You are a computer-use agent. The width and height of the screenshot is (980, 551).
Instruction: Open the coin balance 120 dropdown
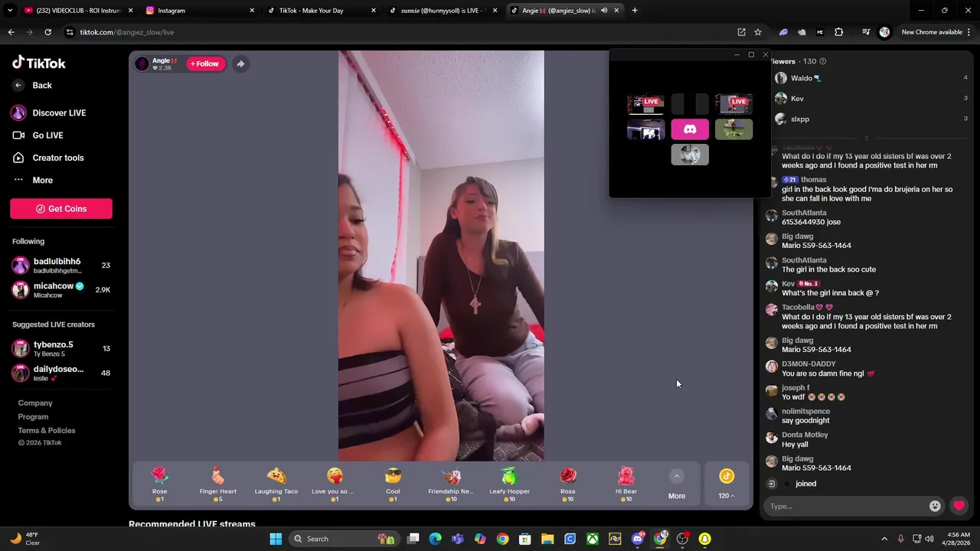tap(726, 485)
